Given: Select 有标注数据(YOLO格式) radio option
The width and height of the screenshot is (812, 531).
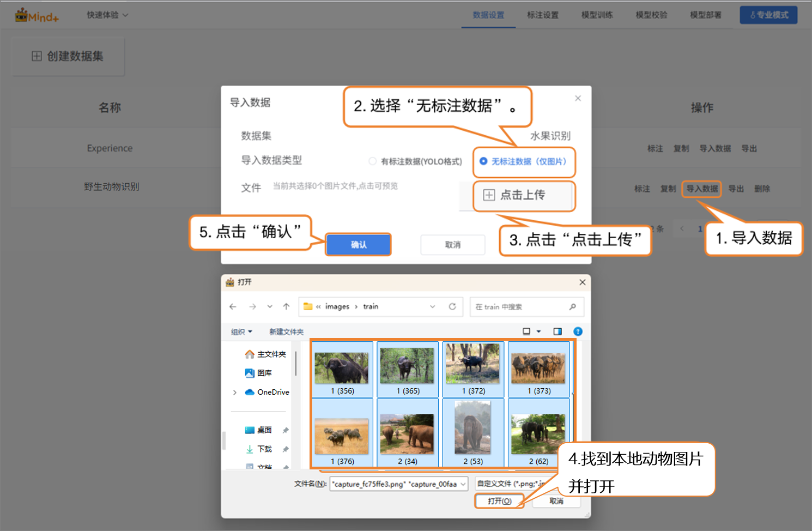Looking at the screenshot, I should (373, 161).
